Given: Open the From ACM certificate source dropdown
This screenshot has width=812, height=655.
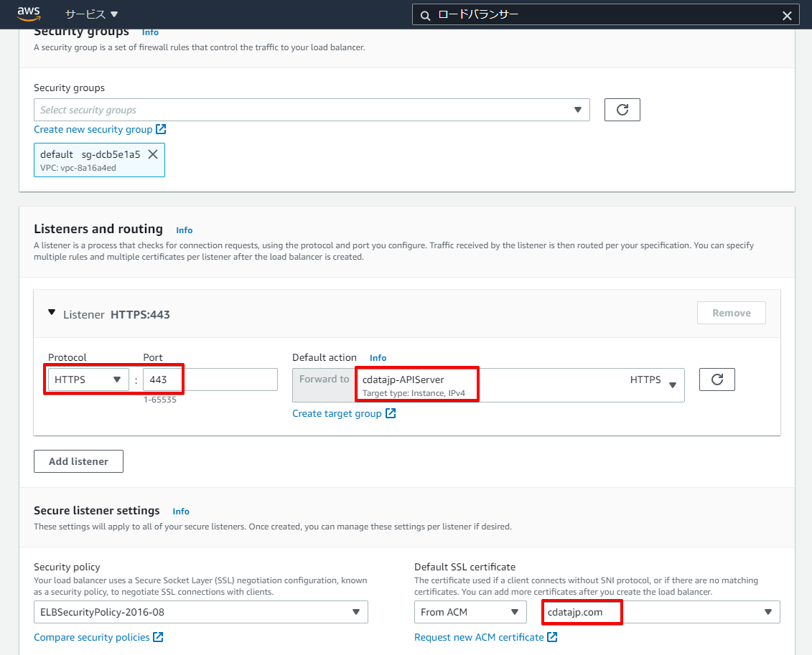Looking at the screenshot, I should (x=470, y=612).
